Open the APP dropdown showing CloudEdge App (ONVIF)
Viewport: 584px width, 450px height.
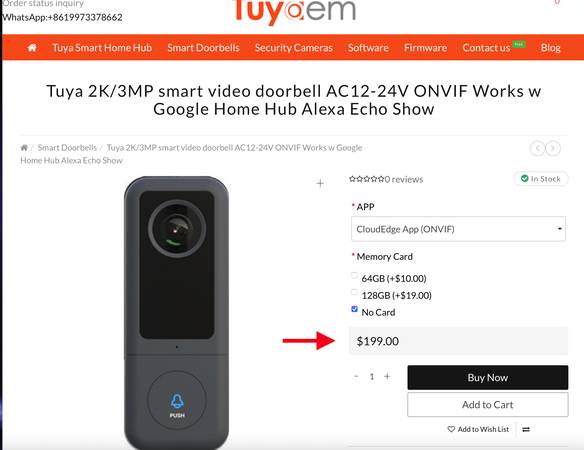(458, 229)
